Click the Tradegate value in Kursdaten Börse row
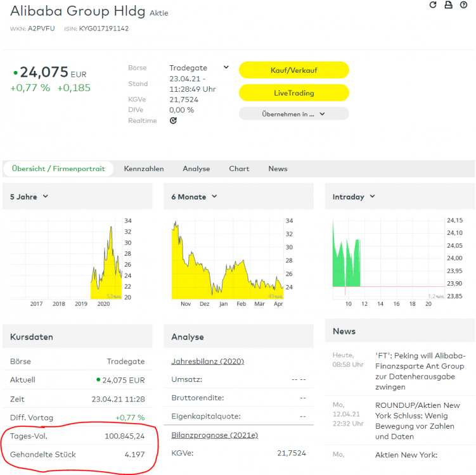The image size is (476, 475). pyautogui.click(x=125, y=361)
